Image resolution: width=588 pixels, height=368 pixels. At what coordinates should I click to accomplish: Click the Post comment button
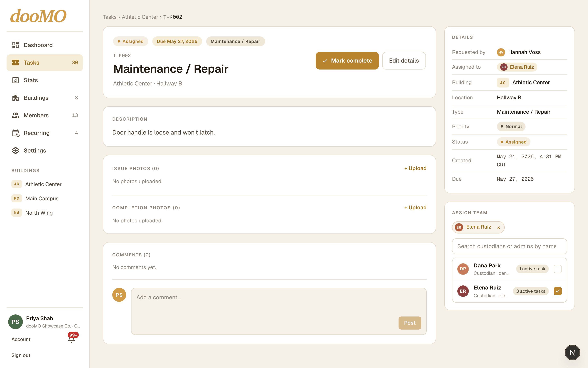[410, 323]
